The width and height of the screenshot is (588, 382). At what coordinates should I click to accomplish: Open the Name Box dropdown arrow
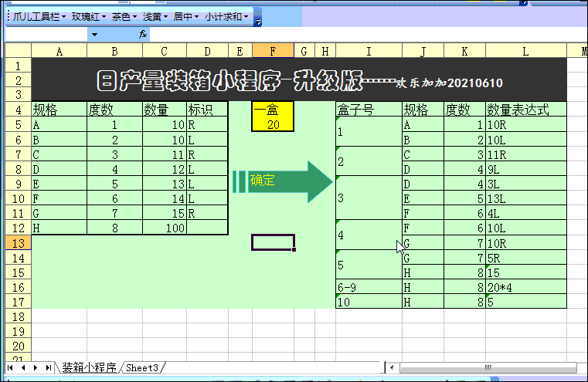(94, 35)
